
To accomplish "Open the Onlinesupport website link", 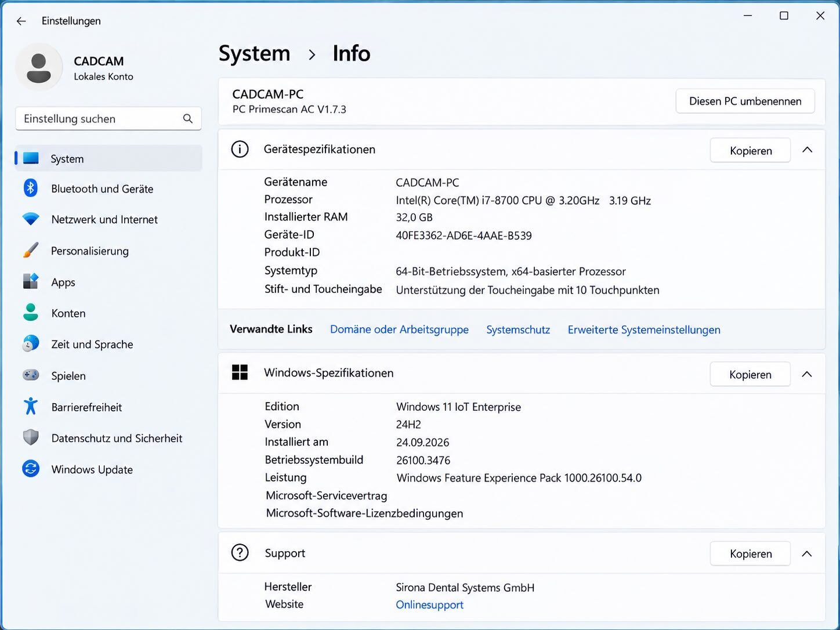I will (429, 604).
